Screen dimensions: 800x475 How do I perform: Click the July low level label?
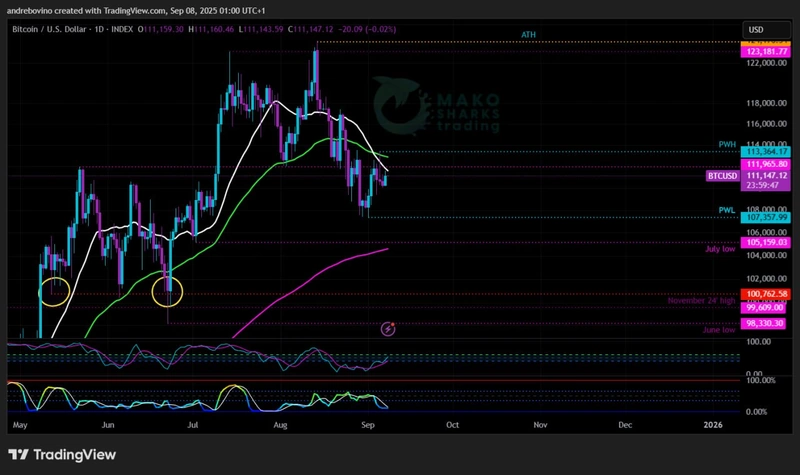tap(720, 250)
